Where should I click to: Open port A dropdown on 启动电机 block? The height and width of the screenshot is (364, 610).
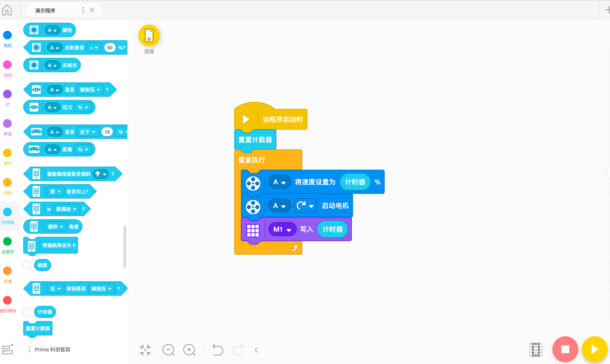tap(280, 206)
